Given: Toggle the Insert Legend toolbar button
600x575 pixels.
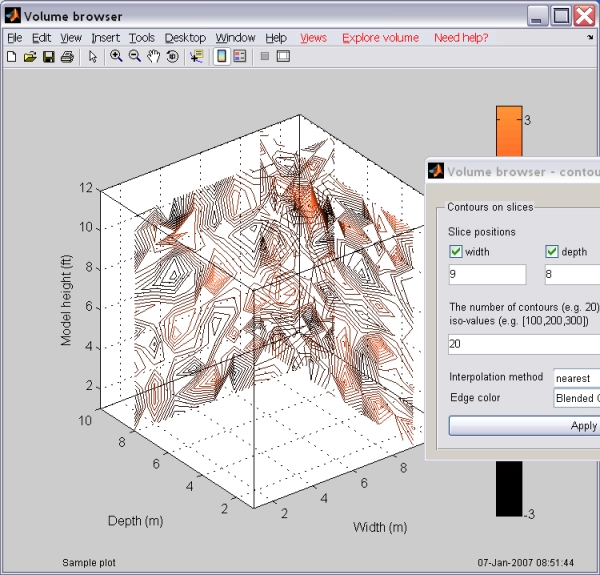Looking at the screenshot, I should pos(240,56).
